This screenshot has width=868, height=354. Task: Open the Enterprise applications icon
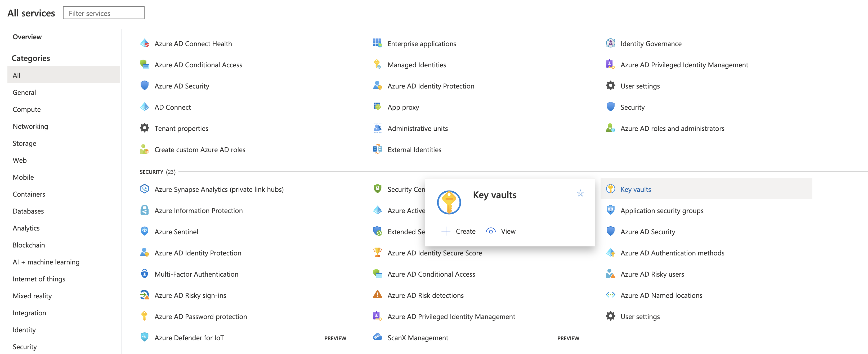click(x=377, y=43)
